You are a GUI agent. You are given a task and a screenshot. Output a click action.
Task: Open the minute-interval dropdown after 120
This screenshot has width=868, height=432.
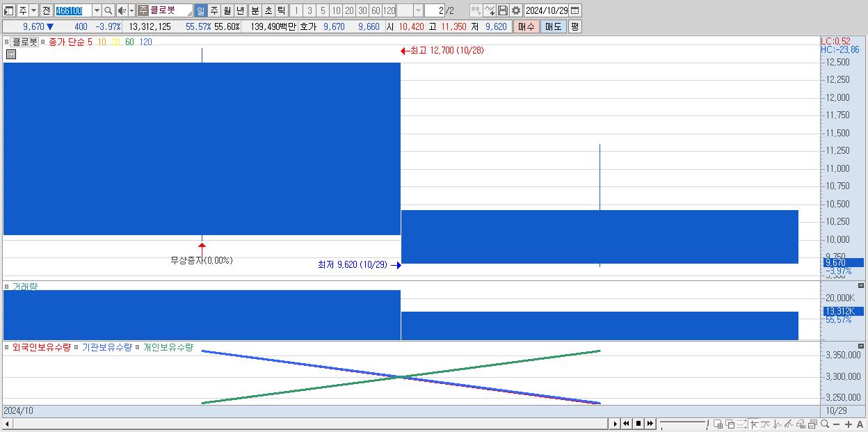coord(418,10)
